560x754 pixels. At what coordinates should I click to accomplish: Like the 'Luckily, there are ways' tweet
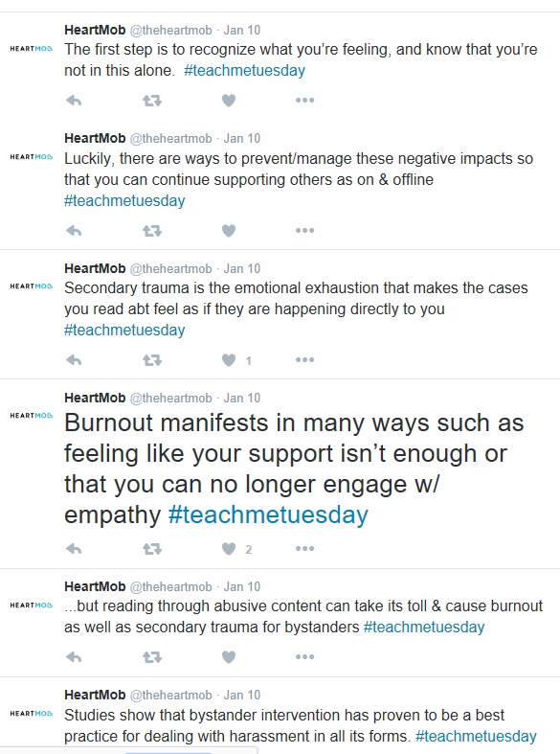point(229,231)
